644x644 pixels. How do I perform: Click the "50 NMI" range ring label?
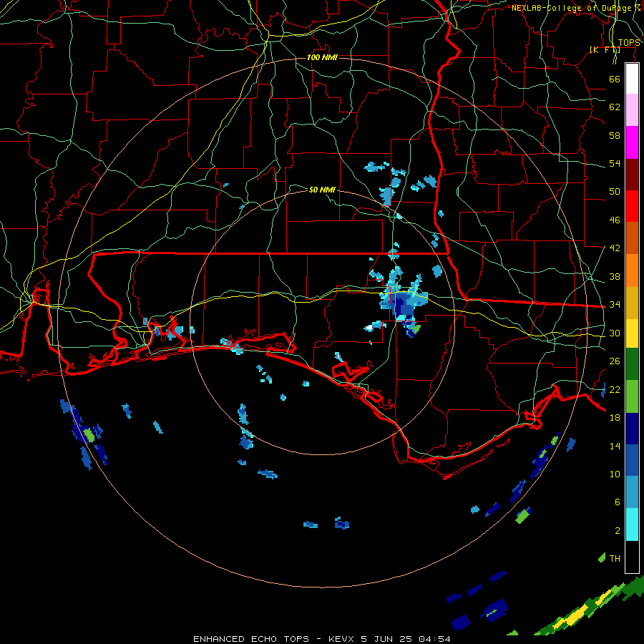pos(322,190)
